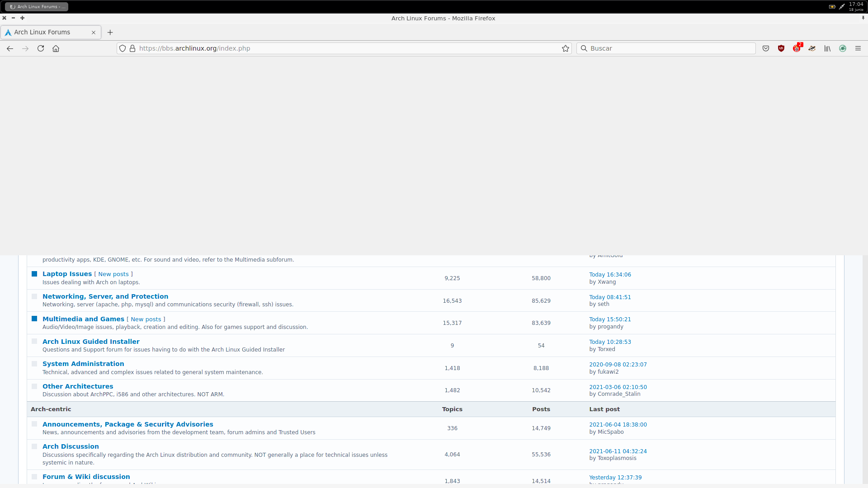Click the 9,225 topics count
Image resolution: width=868 pixels, height=488 pixels.
pyautogui.click(x=452, y=278)
